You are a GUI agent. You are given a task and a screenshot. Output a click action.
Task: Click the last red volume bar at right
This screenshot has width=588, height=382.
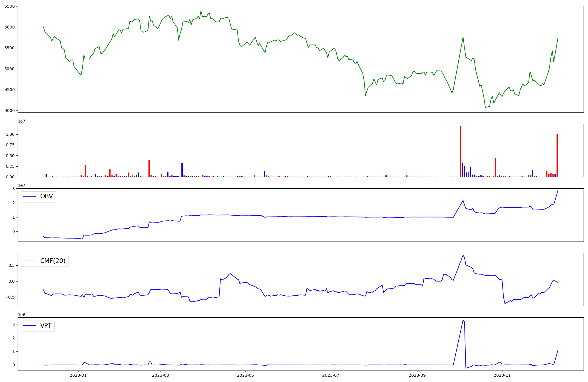point(557,156)
